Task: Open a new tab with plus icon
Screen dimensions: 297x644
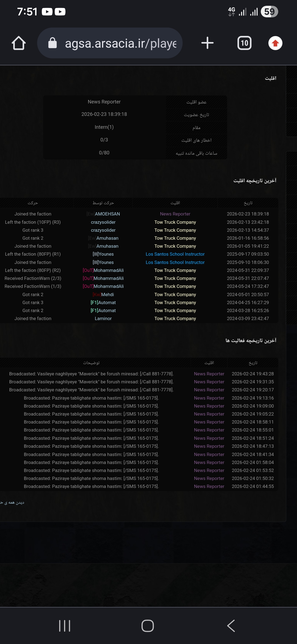Action: coord(207,43)
